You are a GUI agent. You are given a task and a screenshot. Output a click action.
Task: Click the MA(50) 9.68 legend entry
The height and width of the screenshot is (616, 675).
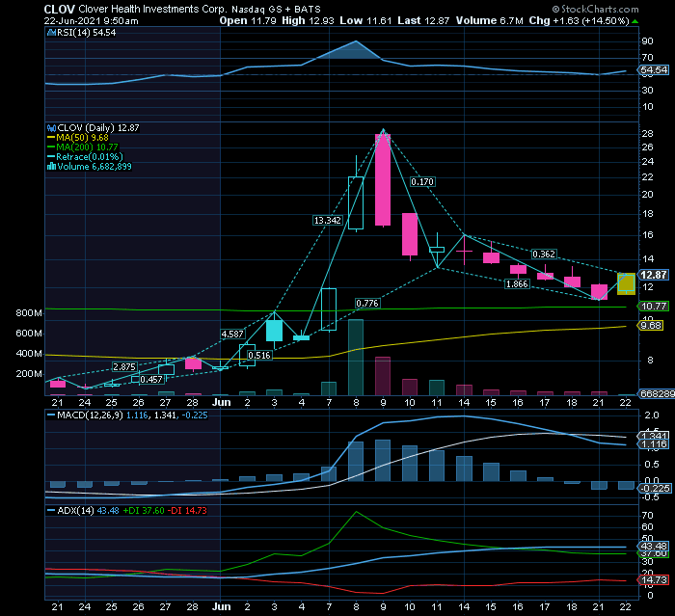pyautogui.click(x=82, y=138)
